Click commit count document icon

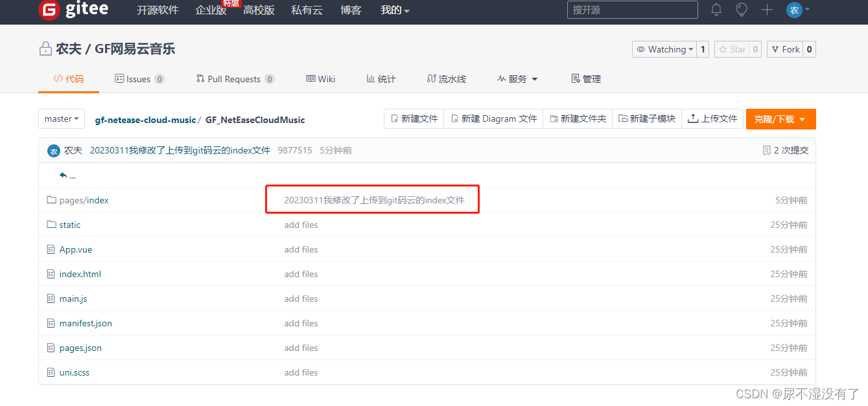(767, 150)
